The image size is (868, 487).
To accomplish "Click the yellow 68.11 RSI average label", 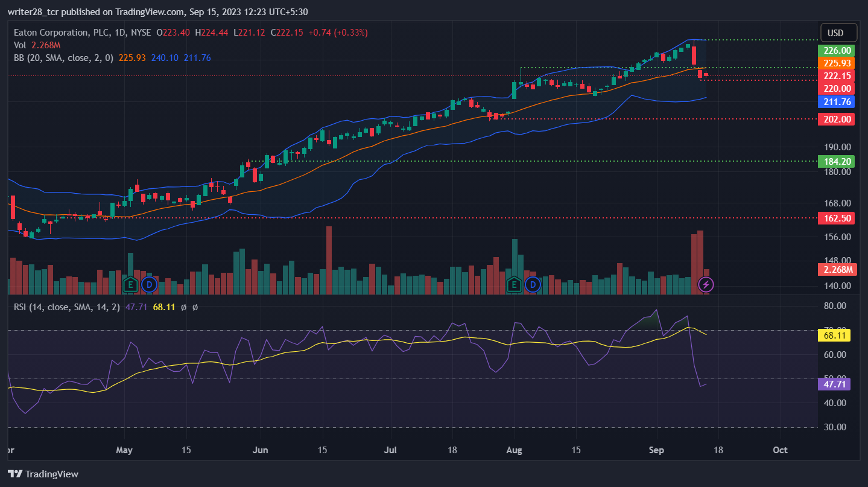I will (x=835, y=335).
